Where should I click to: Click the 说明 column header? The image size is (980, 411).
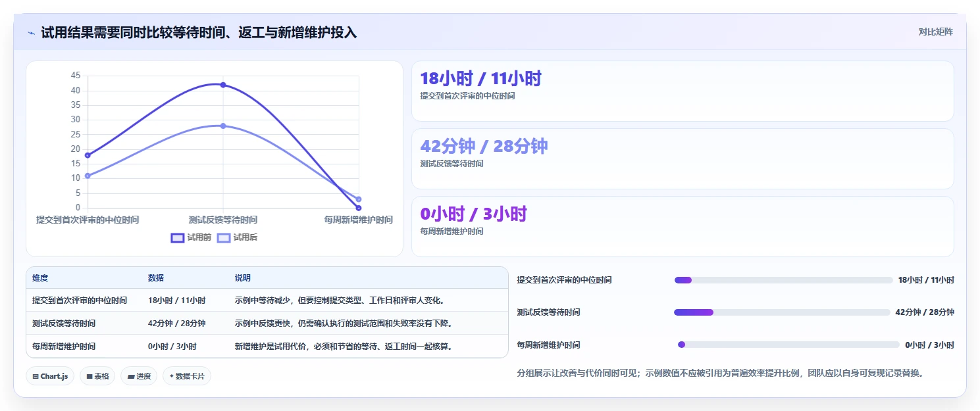(243, 278)
